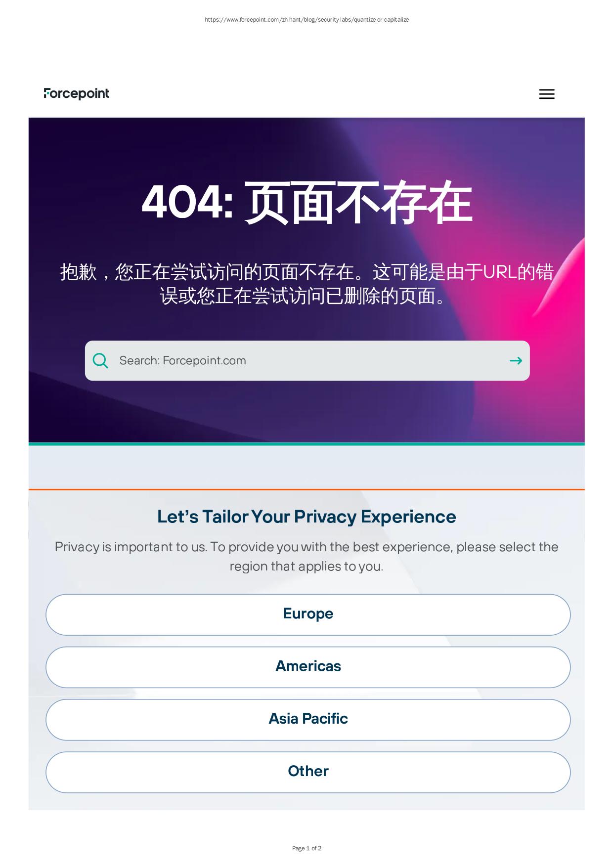
Task: Click the "URL" word in the error message
Action: 499,272
